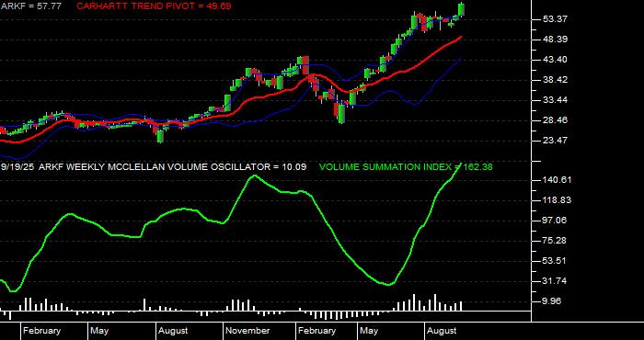
Task: Click the second February date label
Action: pyautogui.click(x=317, y=331)
